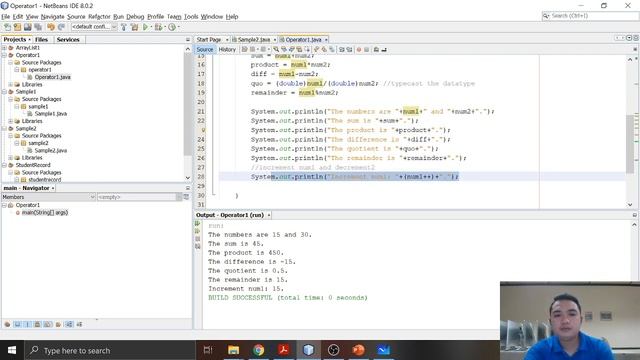Select the Source view button

(x=204, y=49)
